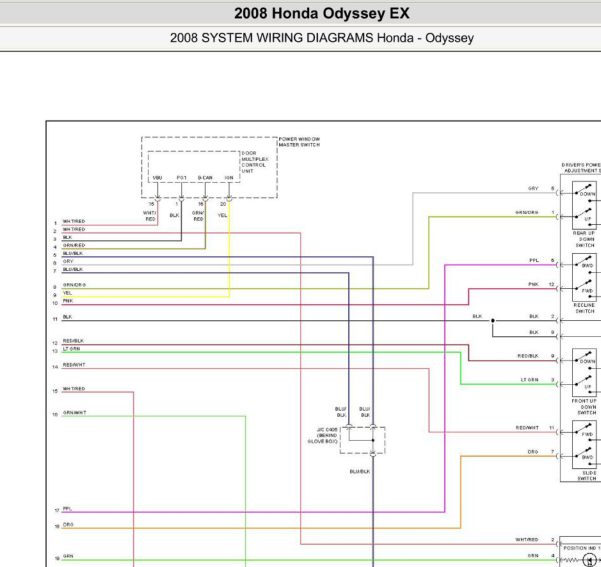The width and height of the screenshot is (601, 567).
Task: Select the '2008 SYSTEM WIRING DIAGRAMS Honda - Odyssey' subtitle
Action: (x=322, y=38)
